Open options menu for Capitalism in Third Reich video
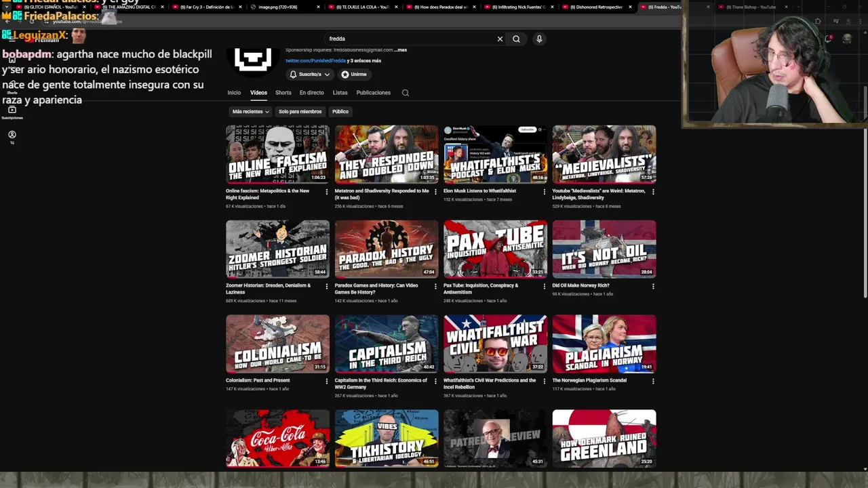Image resolution: width=868 pixels, height=488 pixels. coord(435,382)
